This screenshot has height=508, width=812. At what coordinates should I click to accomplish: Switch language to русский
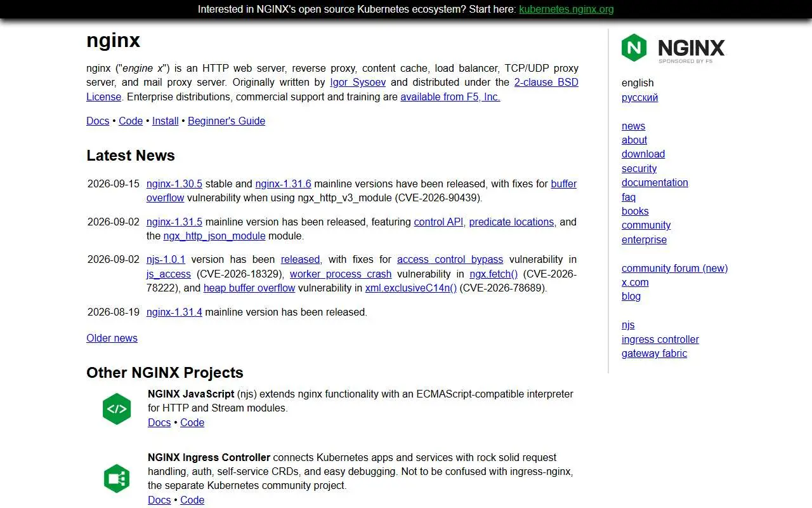[x=639, y=98]
